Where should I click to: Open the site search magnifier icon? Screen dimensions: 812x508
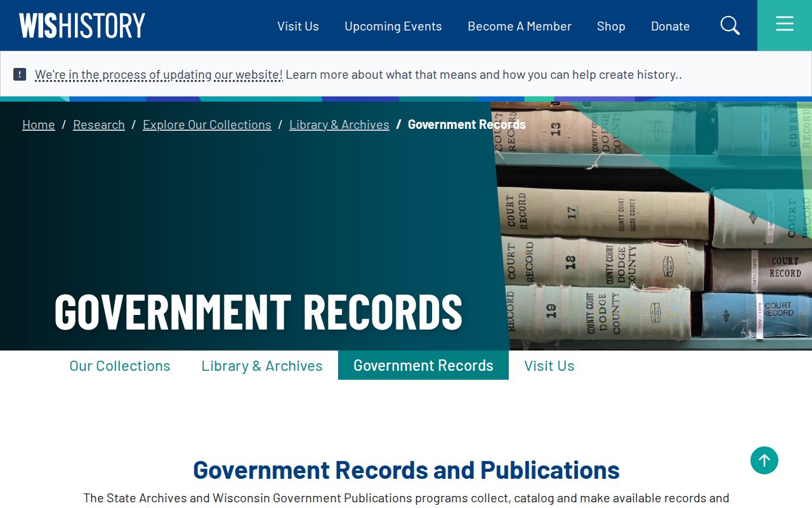click(x=730, y=25)
